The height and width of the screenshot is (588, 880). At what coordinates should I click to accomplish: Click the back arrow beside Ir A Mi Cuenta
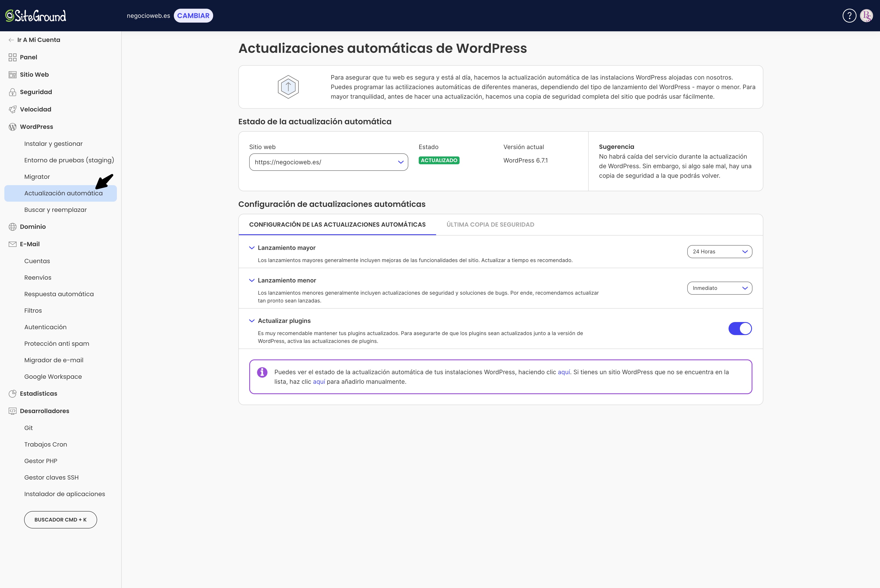[x=11, y=40]
